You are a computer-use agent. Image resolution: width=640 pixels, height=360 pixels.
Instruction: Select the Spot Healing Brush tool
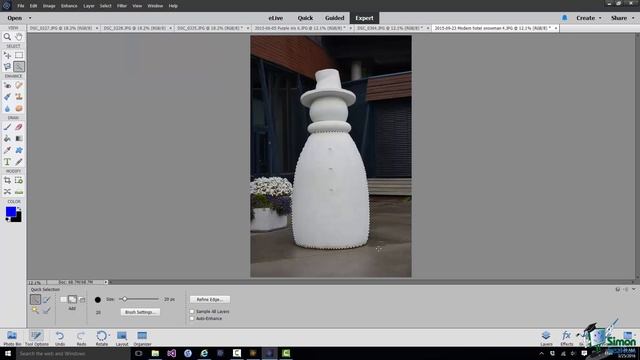tap(19, 85)
